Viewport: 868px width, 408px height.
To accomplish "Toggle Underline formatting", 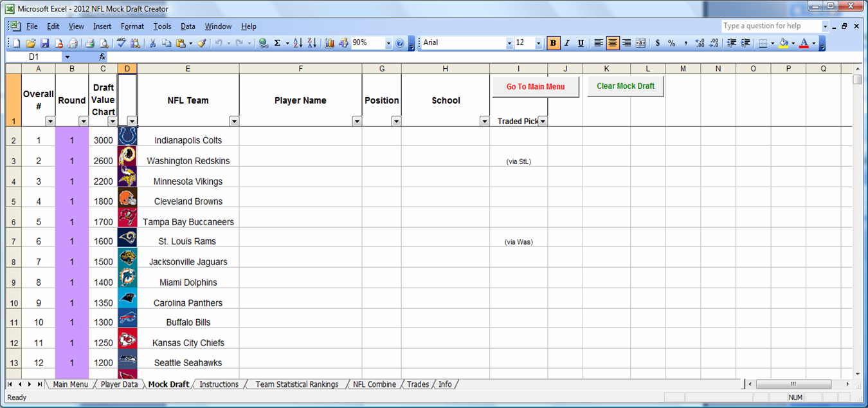I will click(x=581, y=43).
